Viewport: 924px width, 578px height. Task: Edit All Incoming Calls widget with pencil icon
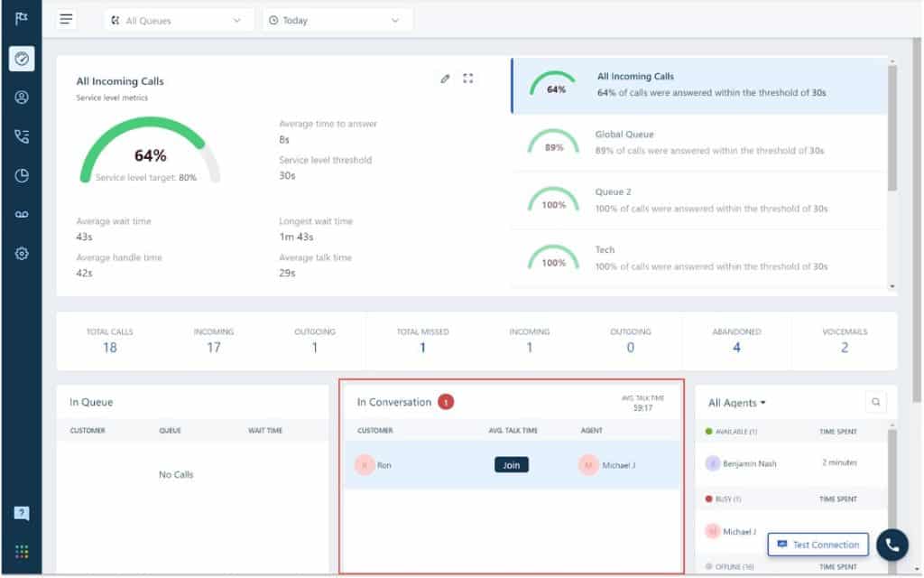pos(445,79)
